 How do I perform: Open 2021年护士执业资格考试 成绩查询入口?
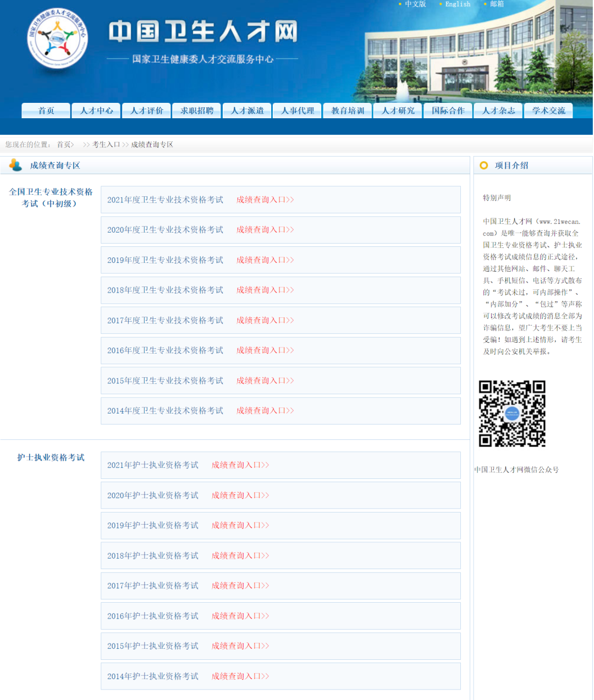tap(240, 465)
